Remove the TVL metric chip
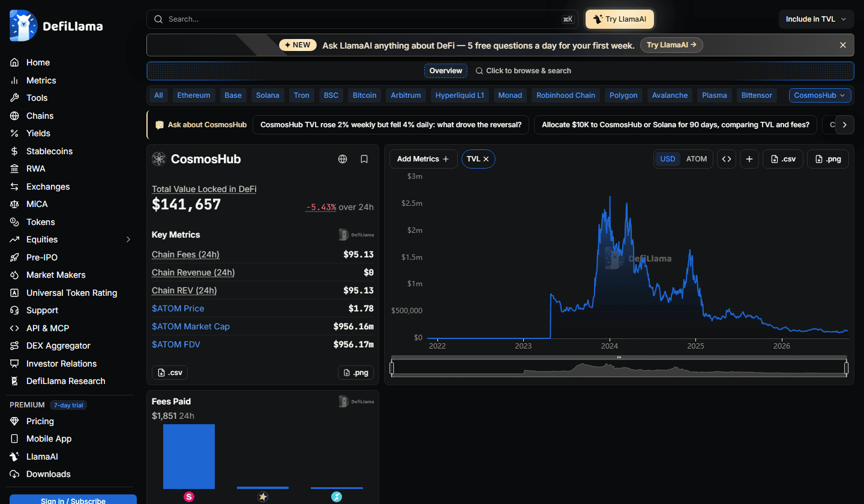864x504 pixels. [486, 159]
